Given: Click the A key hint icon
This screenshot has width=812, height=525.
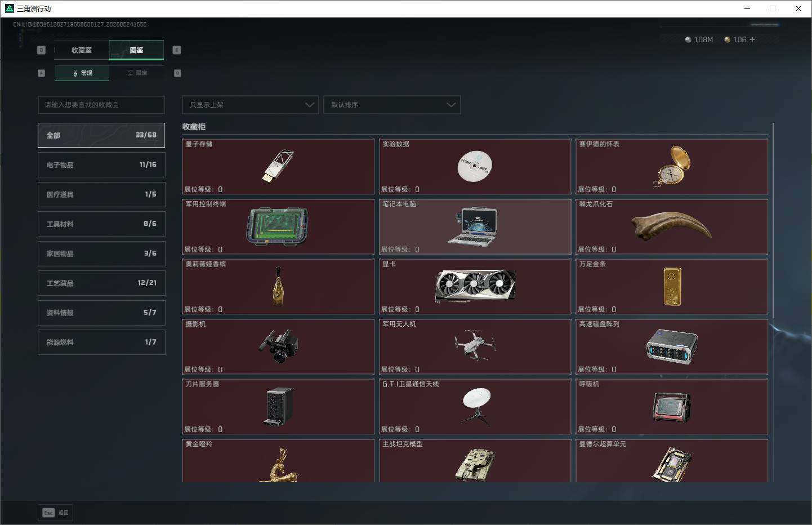Looking at the screenshot, I should pyautogui.click(x=41, y=73).
